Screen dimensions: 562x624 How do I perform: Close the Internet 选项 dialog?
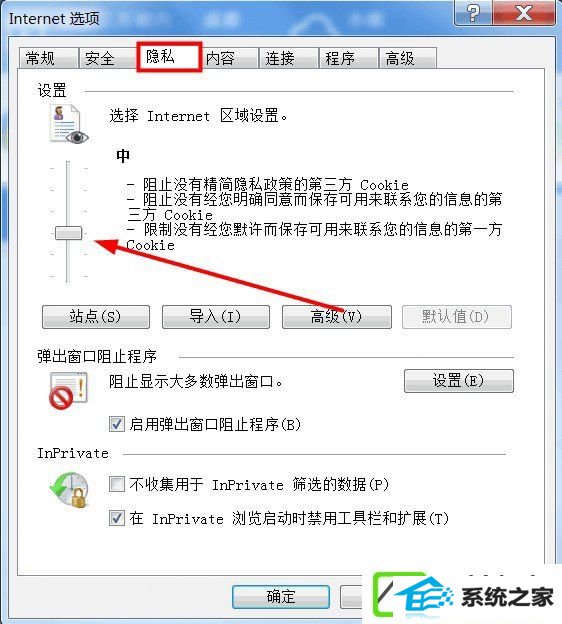pos(524,13)
